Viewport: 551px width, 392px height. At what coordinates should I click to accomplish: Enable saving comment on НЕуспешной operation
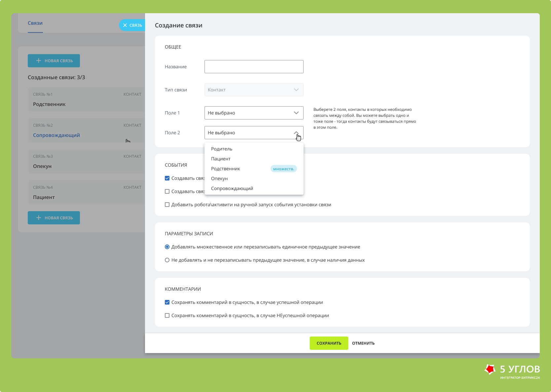coord(167,315)
